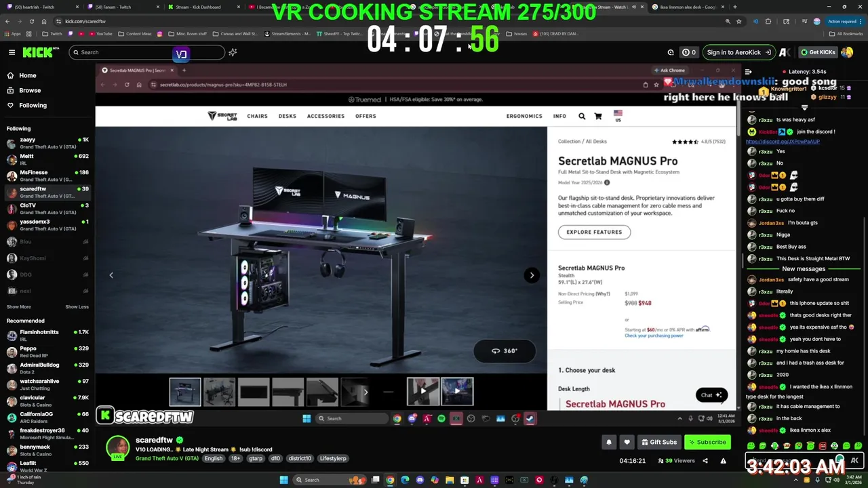868x488 pixels.
Task: Open yassdomx3's channel in Following list
Action: point(47,225)
